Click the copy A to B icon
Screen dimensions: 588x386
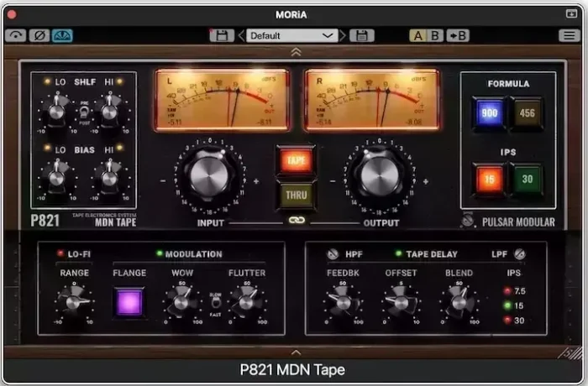pos(458,35)
